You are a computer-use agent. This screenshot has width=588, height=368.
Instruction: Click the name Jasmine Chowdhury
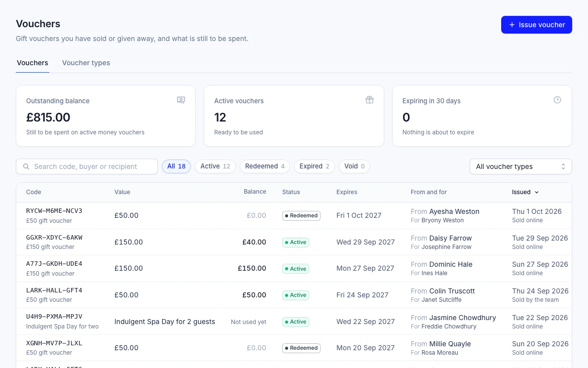coord(462,318)
